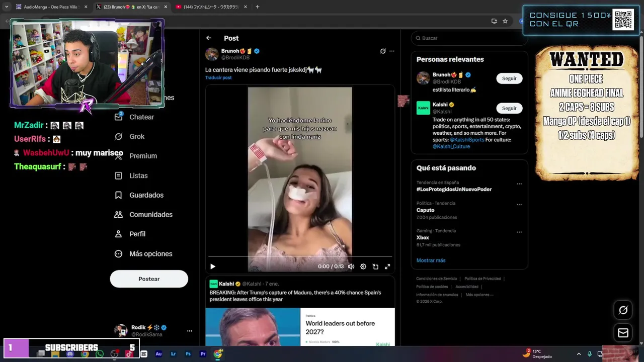
Task: Click microphone icon in system tray
Action: pyautogui.click(x=590, y=354)
